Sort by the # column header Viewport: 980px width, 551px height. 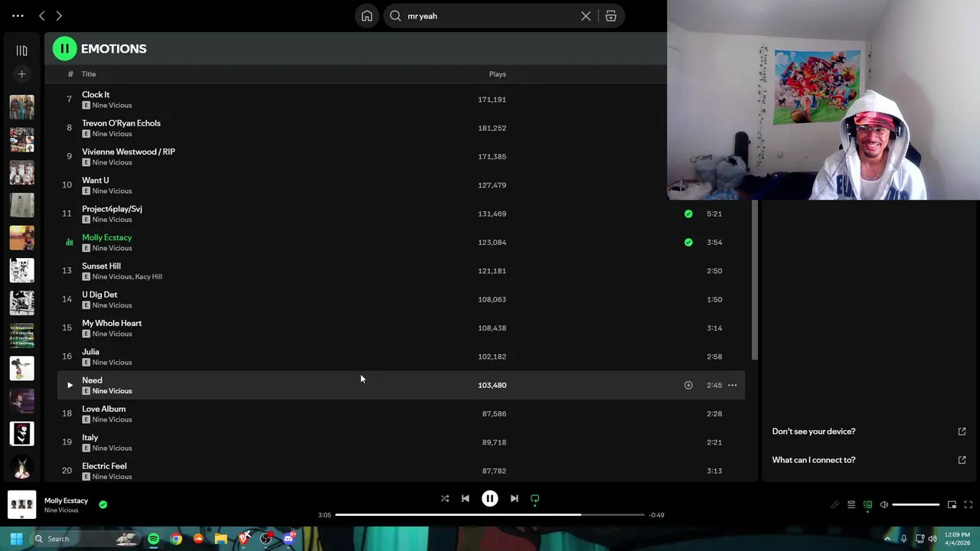pos(70,74)
